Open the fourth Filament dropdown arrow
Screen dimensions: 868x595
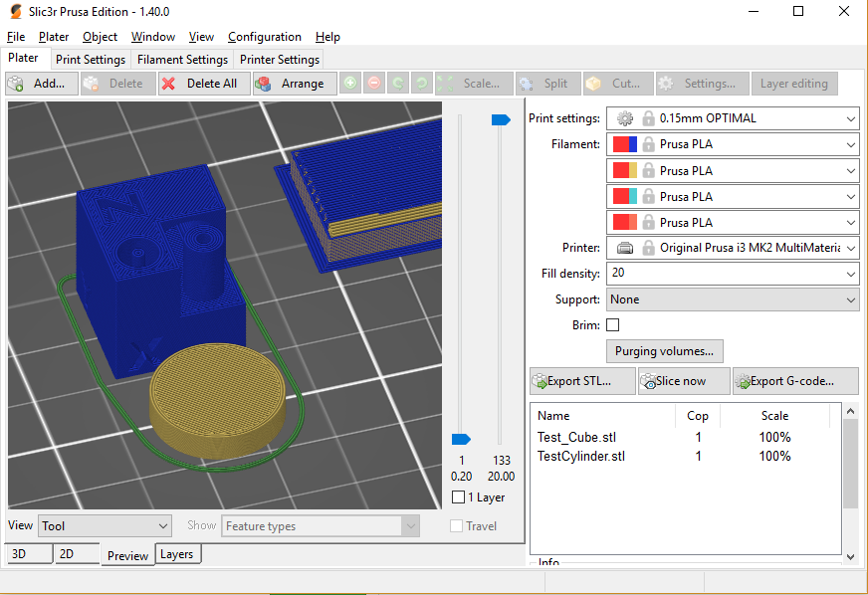[851, 223]
